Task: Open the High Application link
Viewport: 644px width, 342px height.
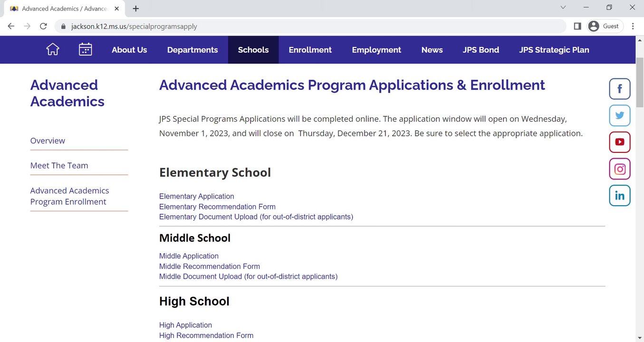Action: pos(185,325)
